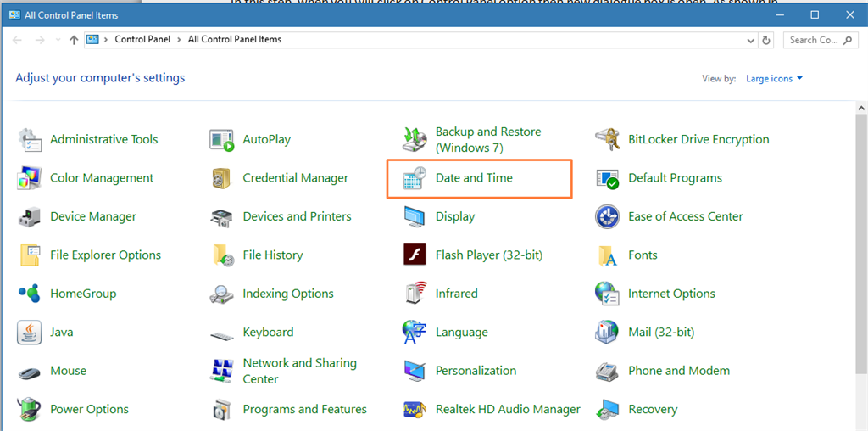868x431 pixels.
Task: Click the Credential Manager safe icon
Action: (222, 178)
